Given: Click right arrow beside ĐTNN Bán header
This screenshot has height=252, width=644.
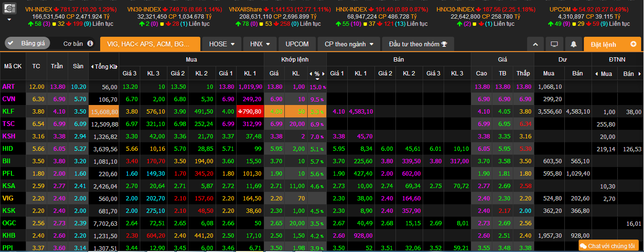Looking at the screenshot, I should [639, 73].
